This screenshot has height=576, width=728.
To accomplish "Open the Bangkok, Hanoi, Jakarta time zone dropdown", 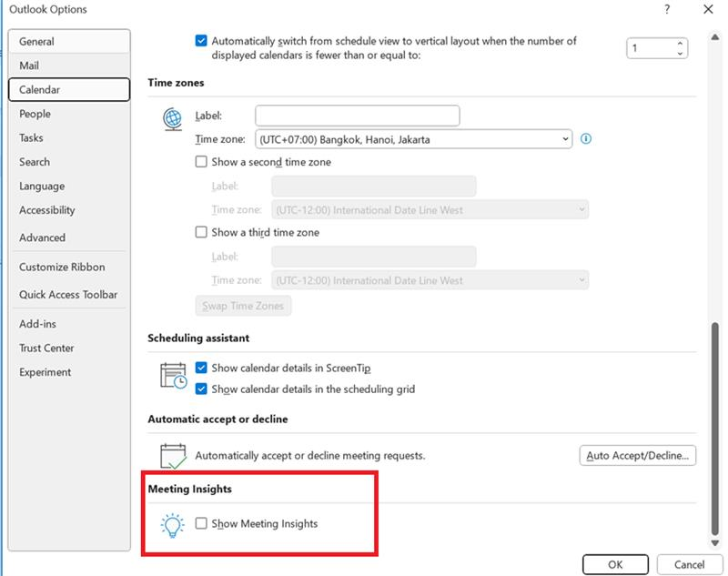I will point(414,139).
